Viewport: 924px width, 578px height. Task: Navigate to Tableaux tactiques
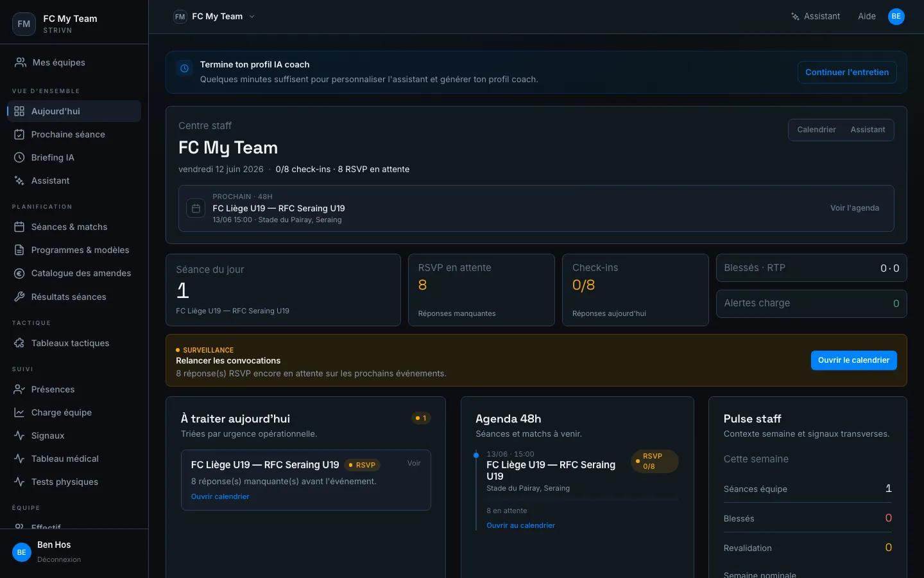[74, 343]
